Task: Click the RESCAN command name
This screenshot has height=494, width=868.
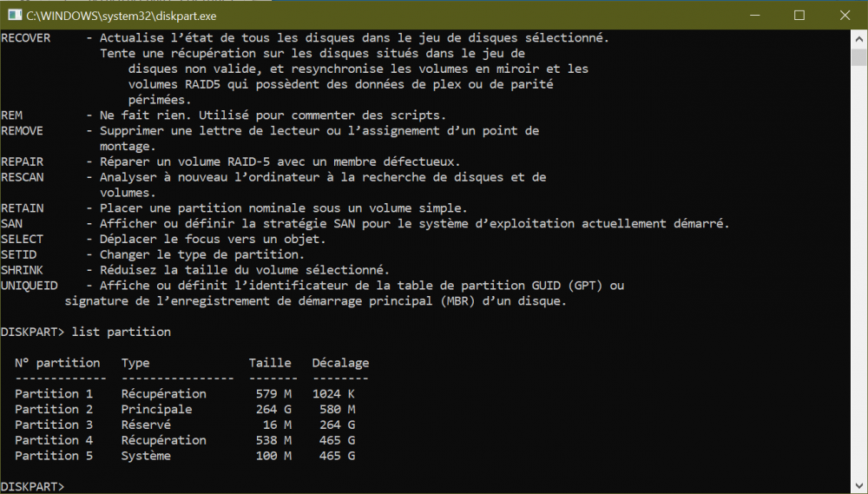Action: 23,177
